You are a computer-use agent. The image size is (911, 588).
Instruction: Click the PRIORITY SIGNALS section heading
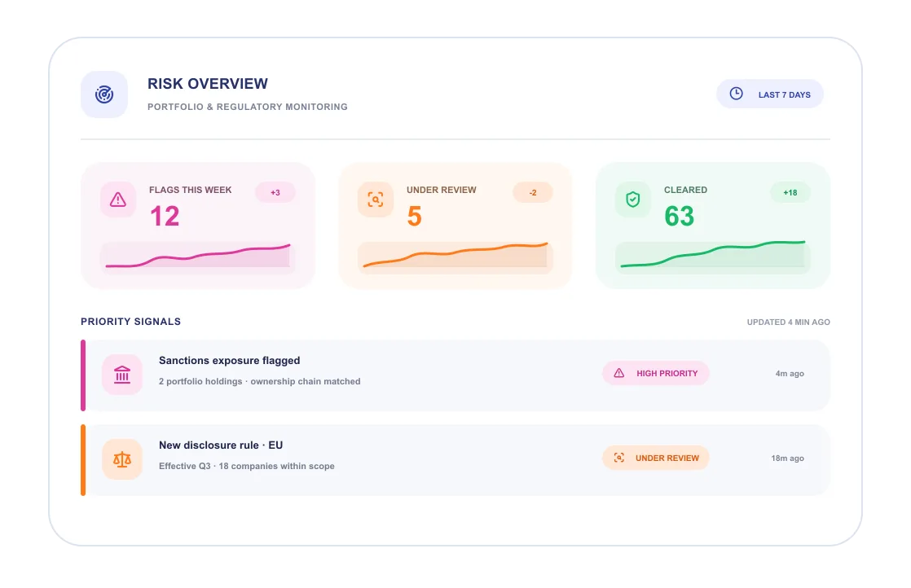click(x=130, y=322)
